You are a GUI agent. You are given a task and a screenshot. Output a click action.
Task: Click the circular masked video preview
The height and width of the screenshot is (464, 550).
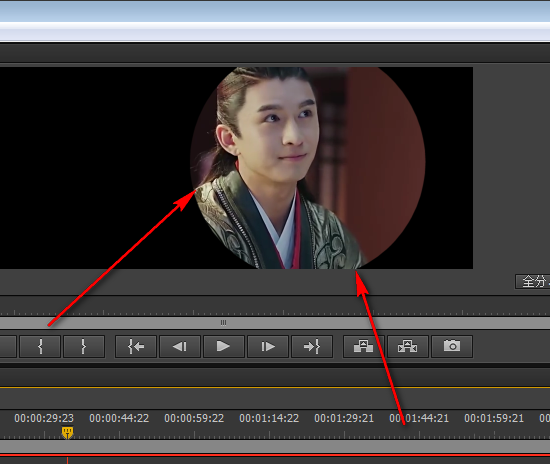(x=308, y=168)
